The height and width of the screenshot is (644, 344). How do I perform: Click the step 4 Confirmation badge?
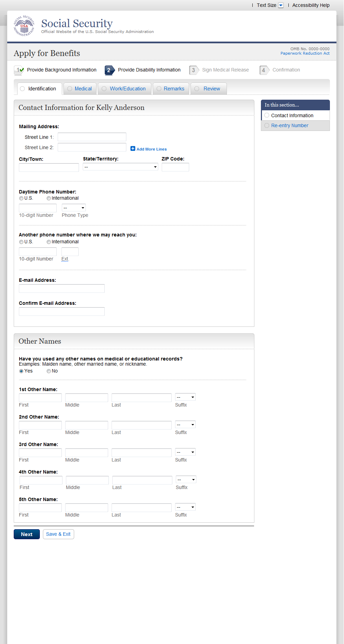264,70
